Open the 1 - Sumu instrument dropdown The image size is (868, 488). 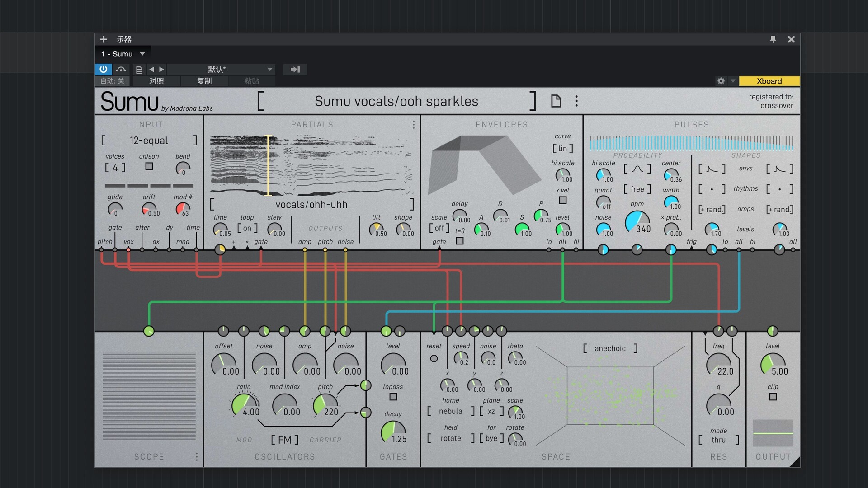[123, 54]
